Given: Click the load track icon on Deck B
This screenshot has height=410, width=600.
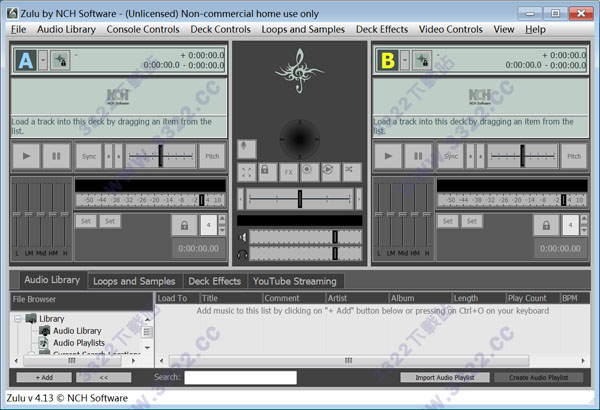Looking at the screenshot, I should [422, 60].
